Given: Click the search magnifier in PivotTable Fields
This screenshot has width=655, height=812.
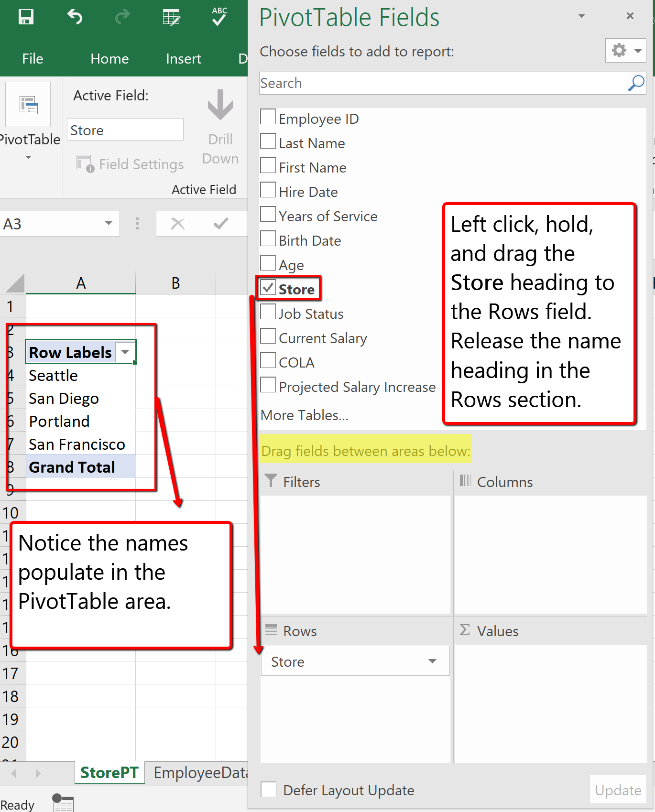Looking at the screenshot, I should 636,83.
